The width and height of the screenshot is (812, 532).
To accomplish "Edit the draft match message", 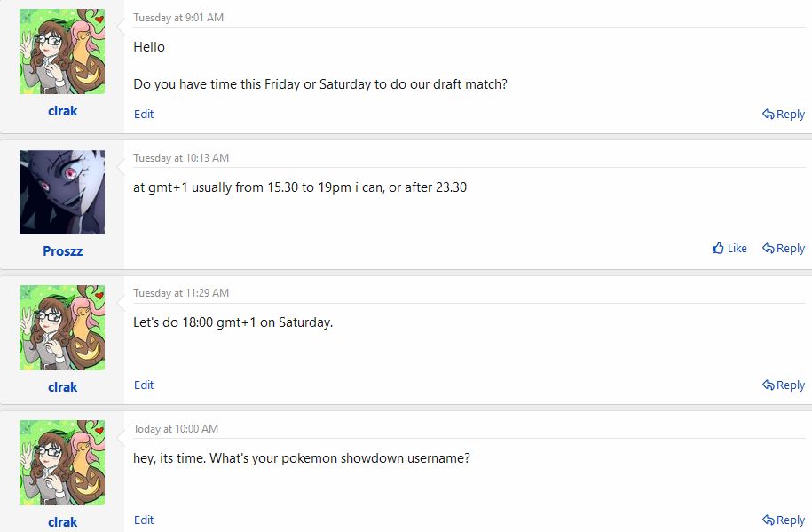I will pyautogui.click(x=144, y=115).
